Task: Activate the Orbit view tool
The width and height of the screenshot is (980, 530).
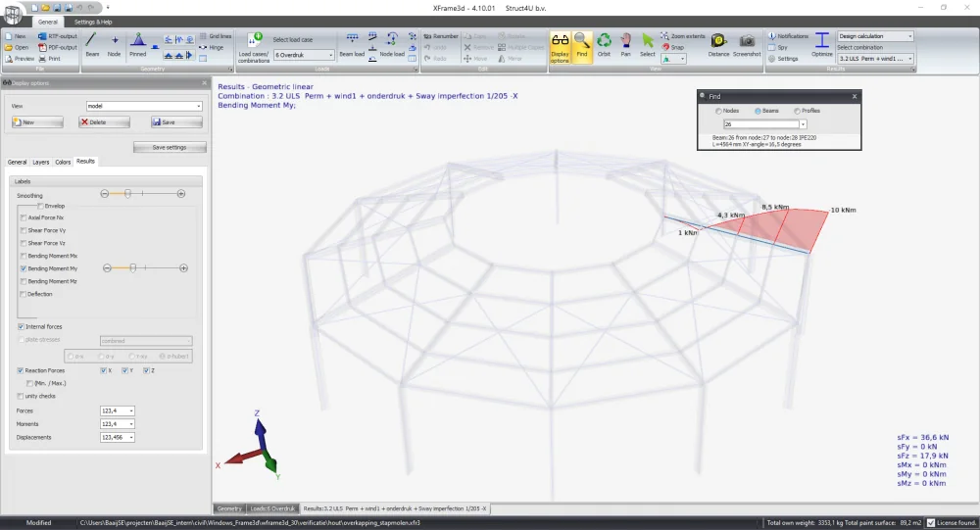Action: click(x=604, y=45)
